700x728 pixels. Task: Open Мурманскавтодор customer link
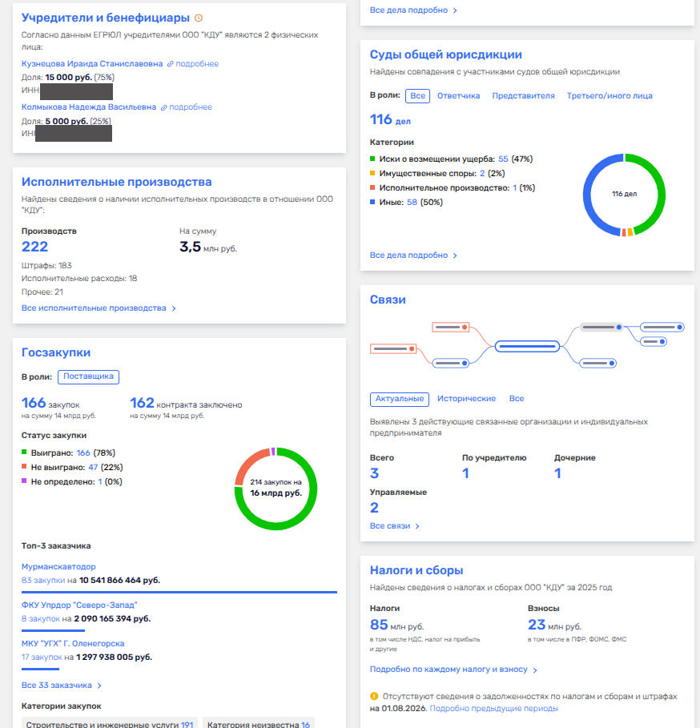click(x=58, y=566)
